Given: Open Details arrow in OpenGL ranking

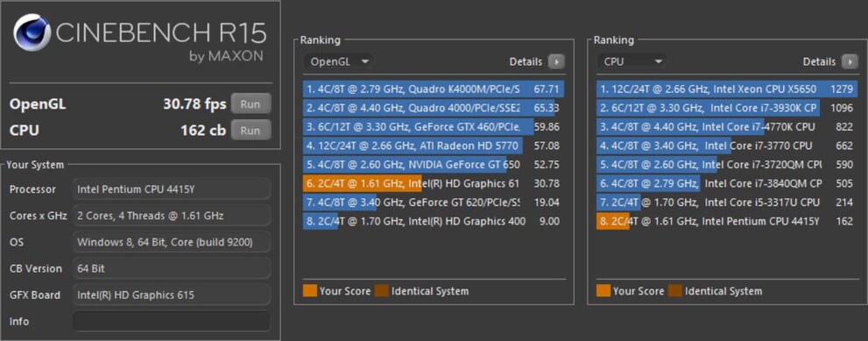Looking at the screenshot, I should pos(556,61).
